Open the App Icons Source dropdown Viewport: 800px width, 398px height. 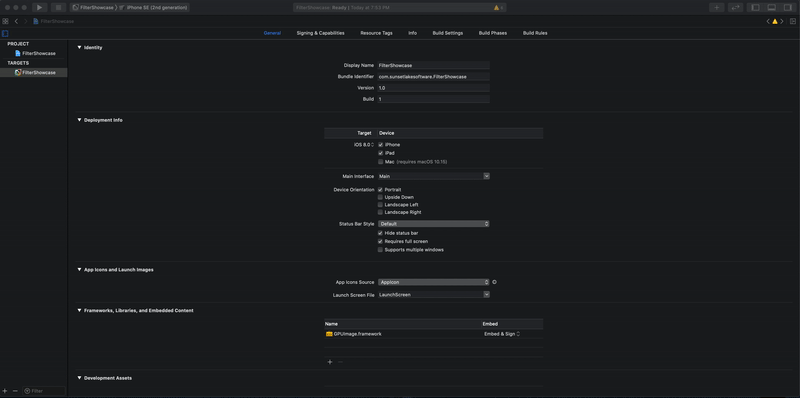pyautogui.click(x=434, y=282)
